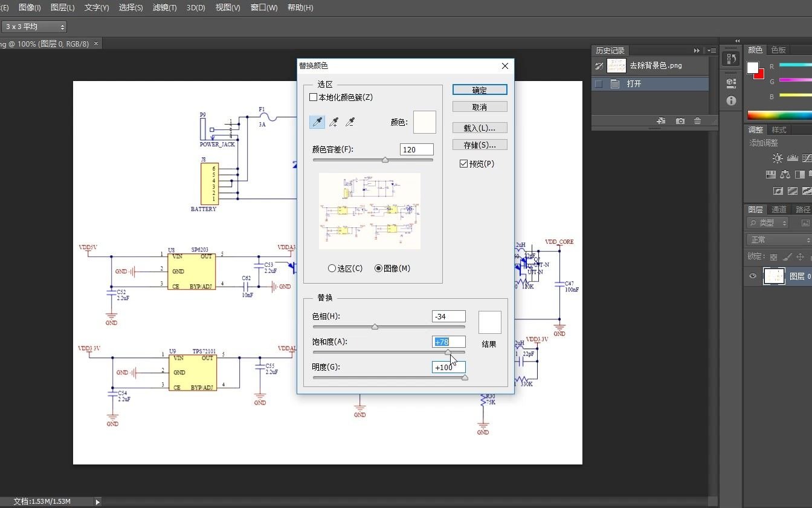Lock transparent pixels in Layers panel
Image resolution: width=812 pixels, height=508 pixels.
(x=773, y=256)
